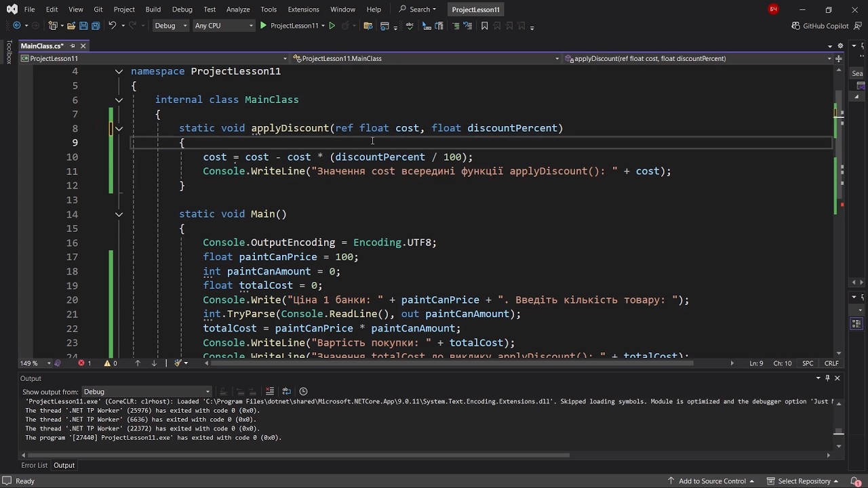The width and height of the screenshot is (868, 488).
Task: Collapse the Main method outline
Action: [119, 214]
